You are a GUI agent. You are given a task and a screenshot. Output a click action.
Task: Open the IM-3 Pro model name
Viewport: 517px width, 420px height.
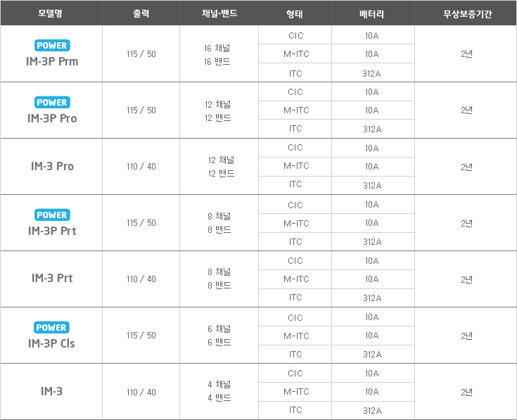pos(52,167)
